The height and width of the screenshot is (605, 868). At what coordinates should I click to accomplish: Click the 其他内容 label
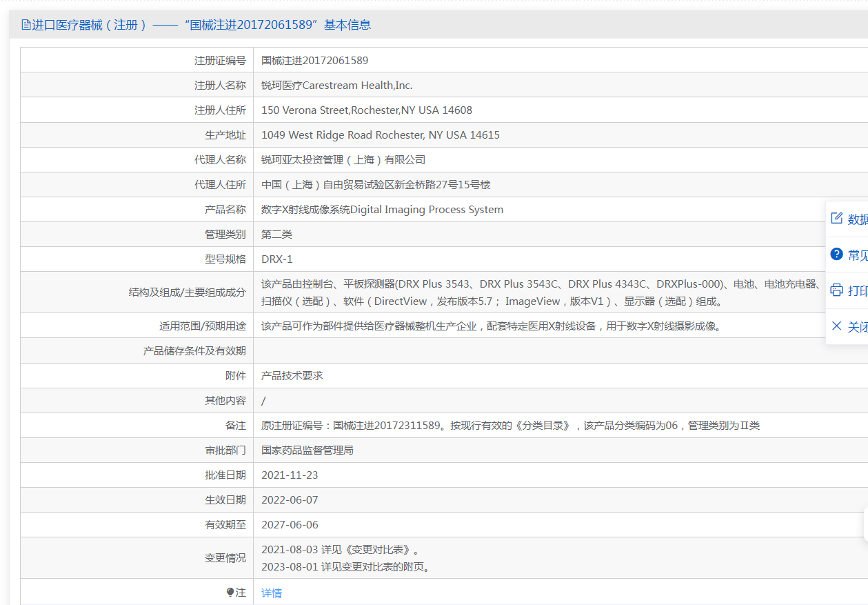(225, 401)
